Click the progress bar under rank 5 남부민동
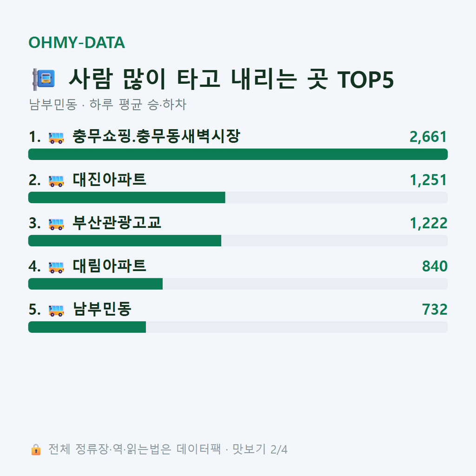The height and width of the screenshot is (476, 476). 238,327
